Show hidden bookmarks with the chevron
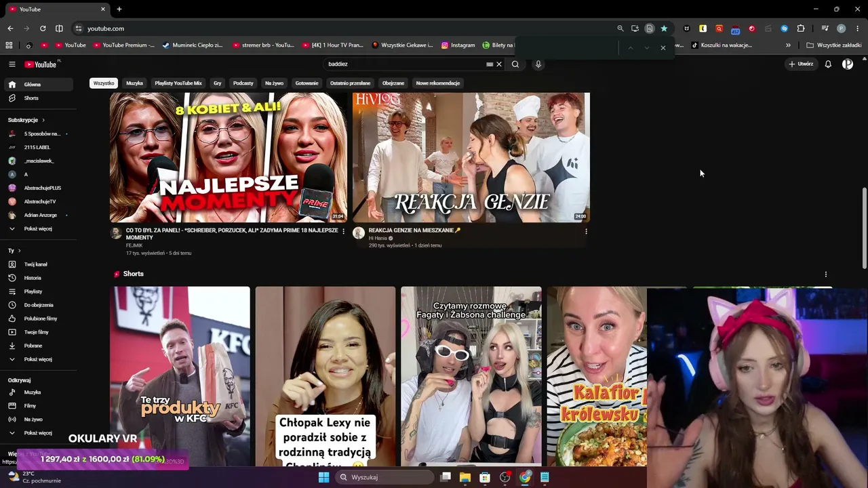The height and width of the screenshot is (488, 868). point(788,45)
